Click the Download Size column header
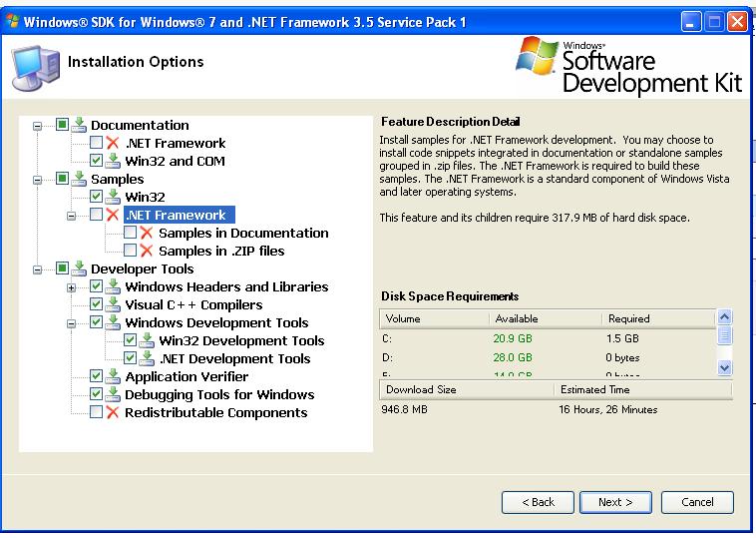Viewport: 756px width, 538px height. (467, 390)
